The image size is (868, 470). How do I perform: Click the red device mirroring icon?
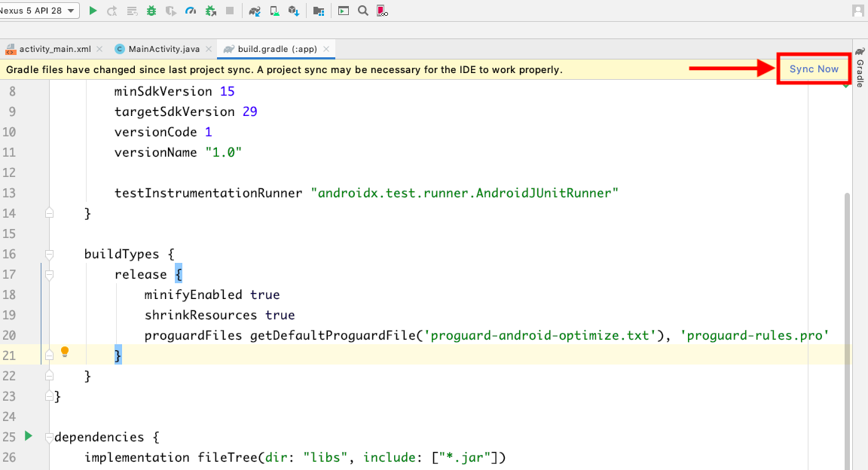pyautogui.click(x=382, y=11)
